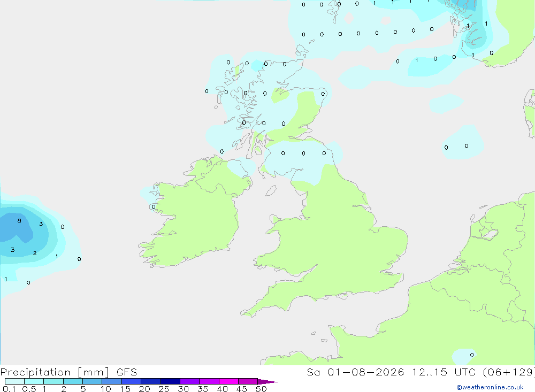Click the 0.1–0.5 mm lightest cyan legend swatch
The height and width of the screenshot is (392, 535).
(14, 381)
